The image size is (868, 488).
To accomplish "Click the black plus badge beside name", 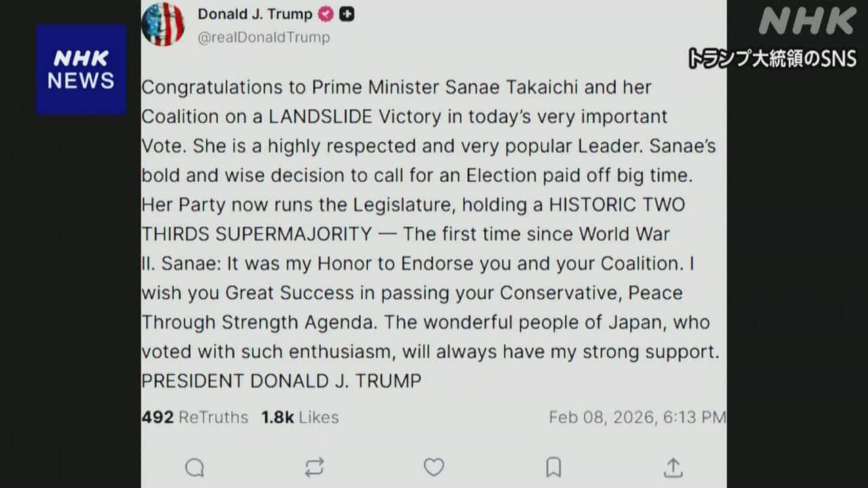I will 347,14.
